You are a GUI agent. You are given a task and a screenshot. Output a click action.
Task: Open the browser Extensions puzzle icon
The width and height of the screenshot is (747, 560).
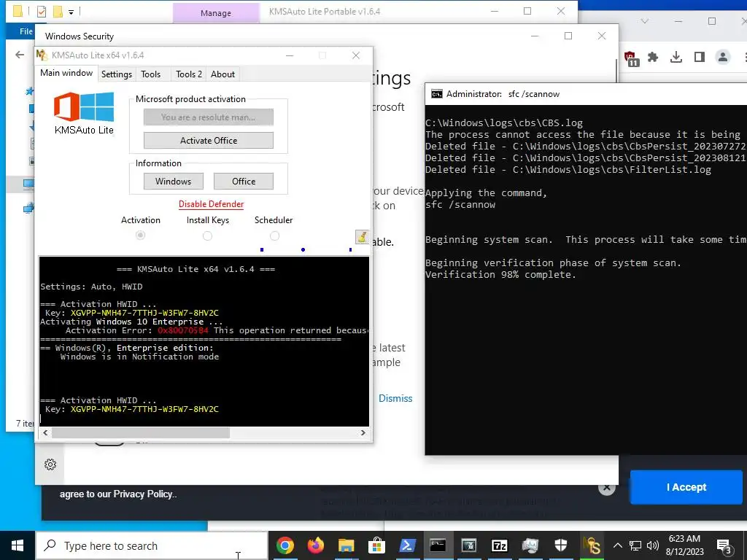tap(653, 57)
